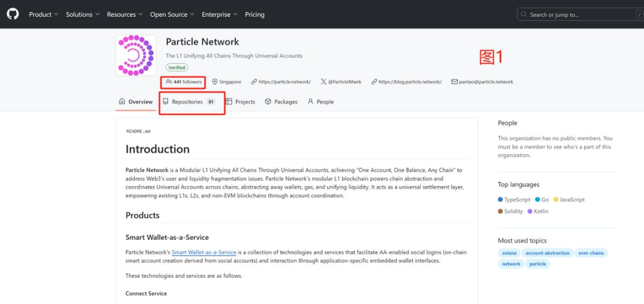Click the email envelope icon
Screen dimensions: 644x304
[x=454, y=82]
